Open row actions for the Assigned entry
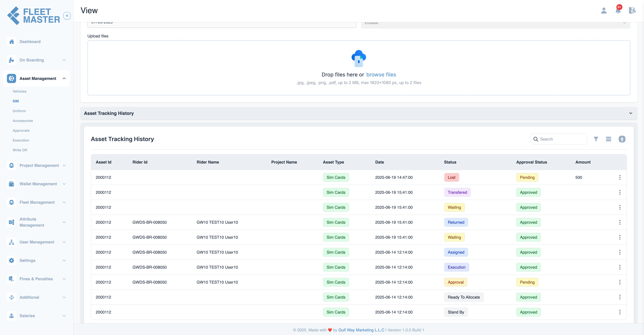The image size is (644, 335). tap(620, 252)
